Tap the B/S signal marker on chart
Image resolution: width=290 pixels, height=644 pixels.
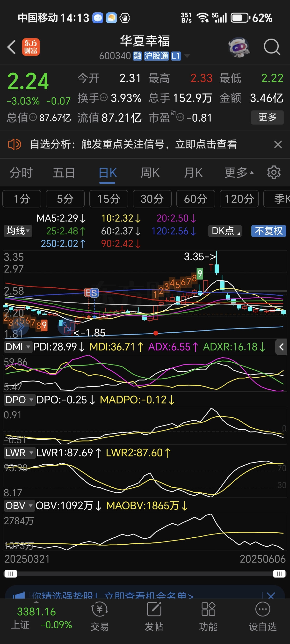(92, 293)
